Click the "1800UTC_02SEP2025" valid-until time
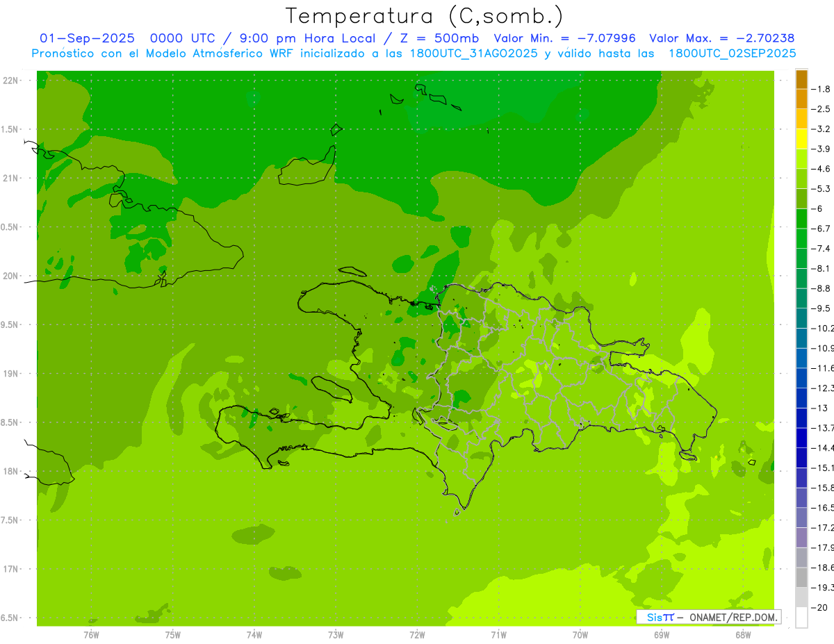The width and height of the screenshot is (834, 644). pyautogui.click(x=732, y=53)
